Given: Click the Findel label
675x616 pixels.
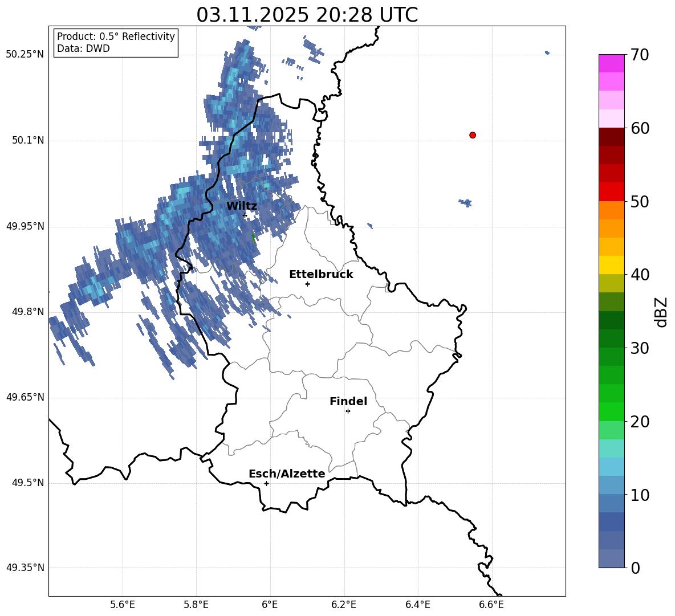Looking at the screenshot, I should point(348,401).
